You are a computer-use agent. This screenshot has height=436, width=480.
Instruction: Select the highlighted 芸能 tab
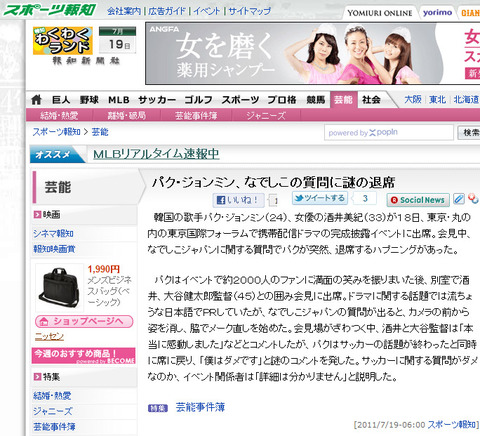(344, 99)
